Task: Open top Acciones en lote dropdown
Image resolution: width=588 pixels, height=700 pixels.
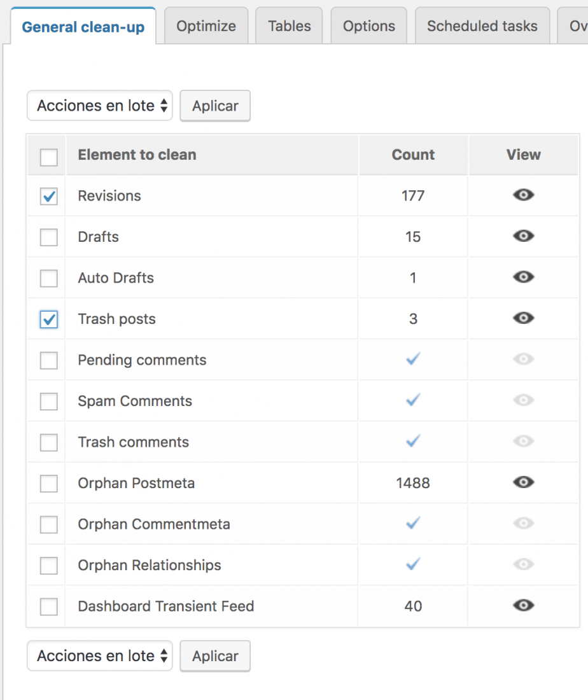Action: (99, 106)
